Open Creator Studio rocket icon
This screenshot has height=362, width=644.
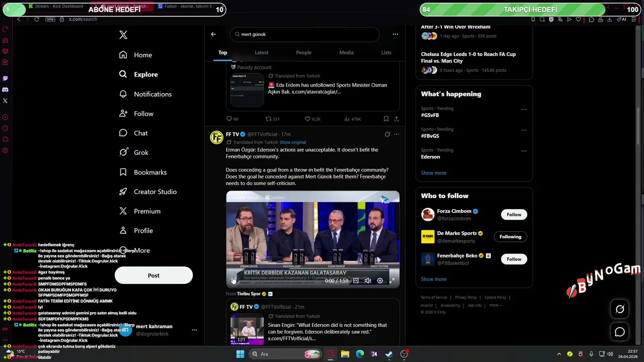pyautogui.click(x=123, y=192)
